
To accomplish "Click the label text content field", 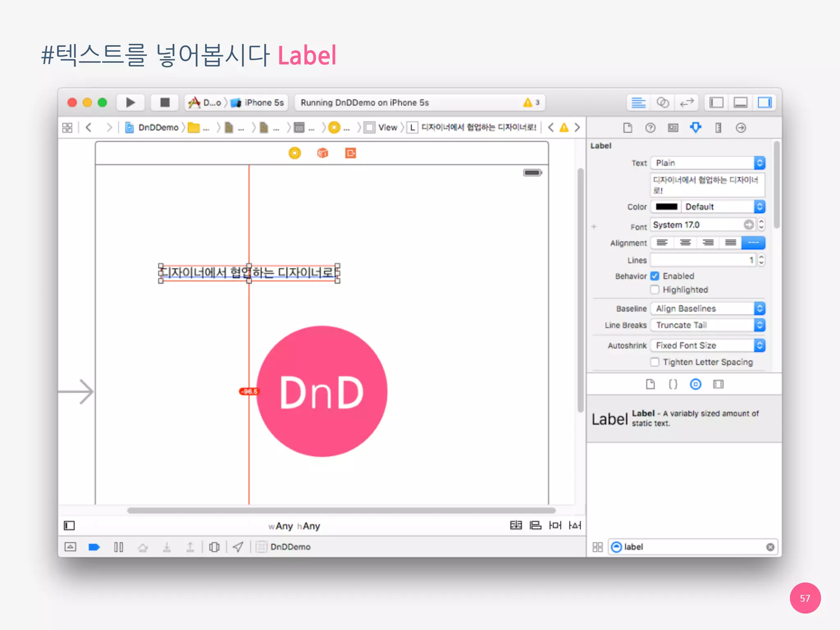I will point(708,185).
